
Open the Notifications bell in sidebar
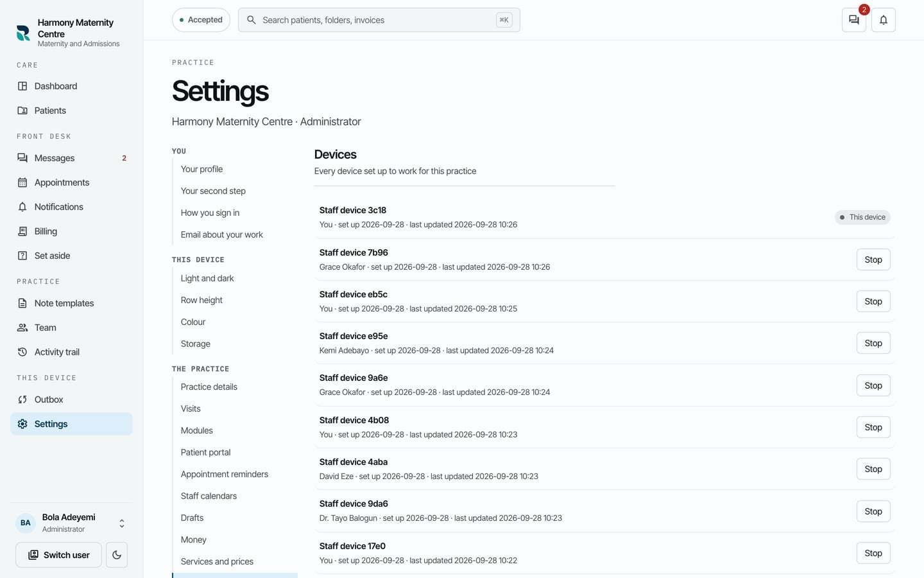[x=22, y=207]
